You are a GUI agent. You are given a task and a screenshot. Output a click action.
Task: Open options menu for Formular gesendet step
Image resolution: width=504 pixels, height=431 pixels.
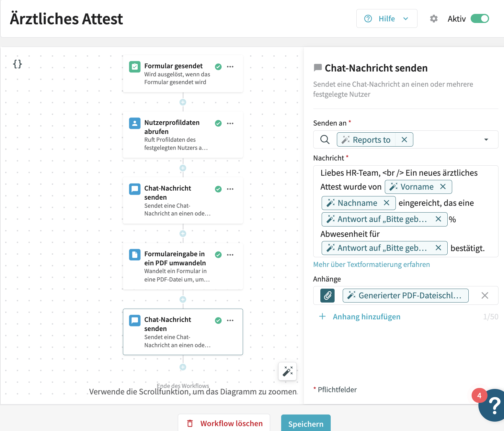(230, 67)
